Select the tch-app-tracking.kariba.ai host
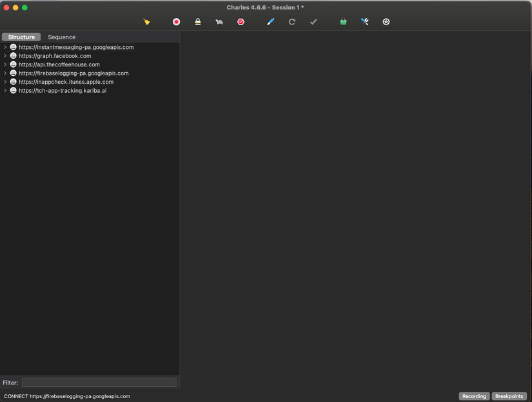This screenshot has width=532, height=402. pos(62,90)
